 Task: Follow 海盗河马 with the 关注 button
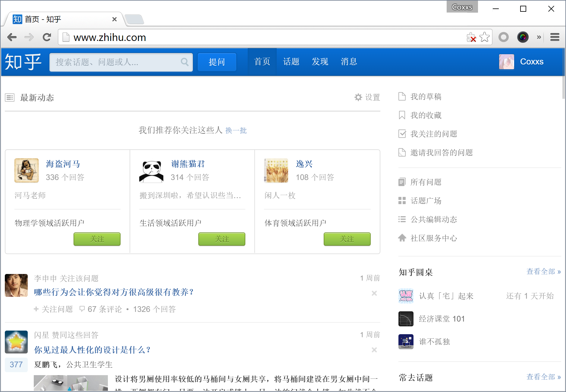click(x=97, y=239)
